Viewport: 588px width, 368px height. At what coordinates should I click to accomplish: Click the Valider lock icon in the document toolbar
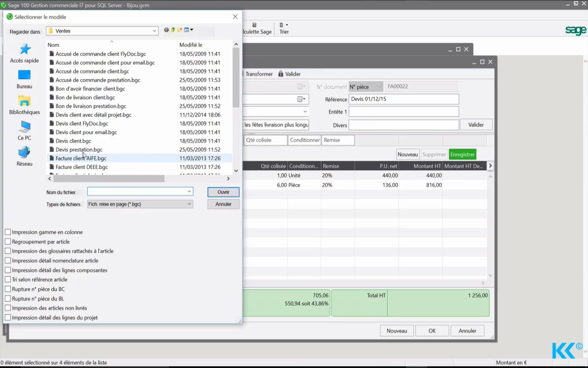coord(281,74)
